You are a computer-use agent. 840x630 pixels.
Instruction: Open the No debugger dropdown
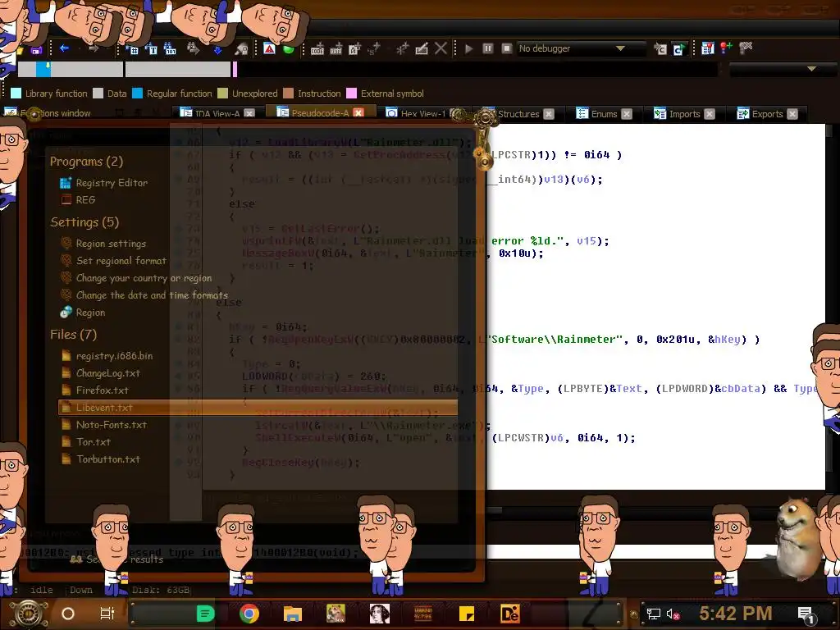(x=581, y=48)
